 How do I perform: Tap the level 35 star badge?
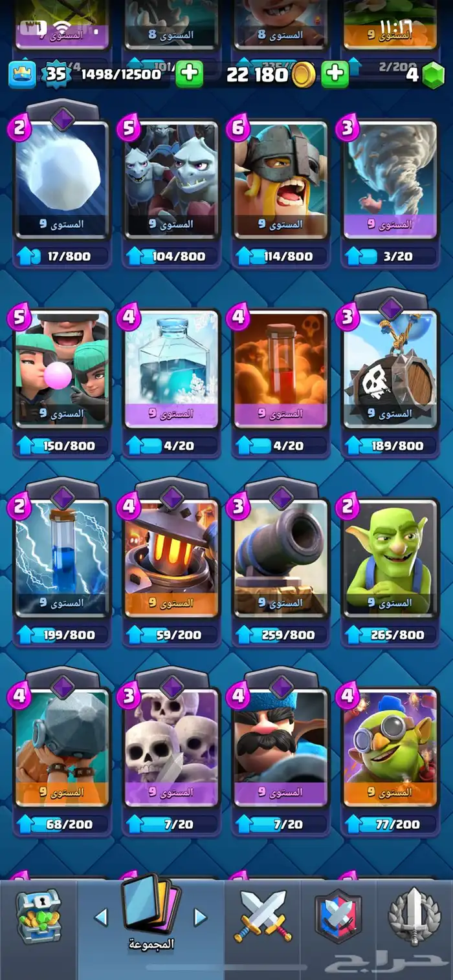coord(56,74)
